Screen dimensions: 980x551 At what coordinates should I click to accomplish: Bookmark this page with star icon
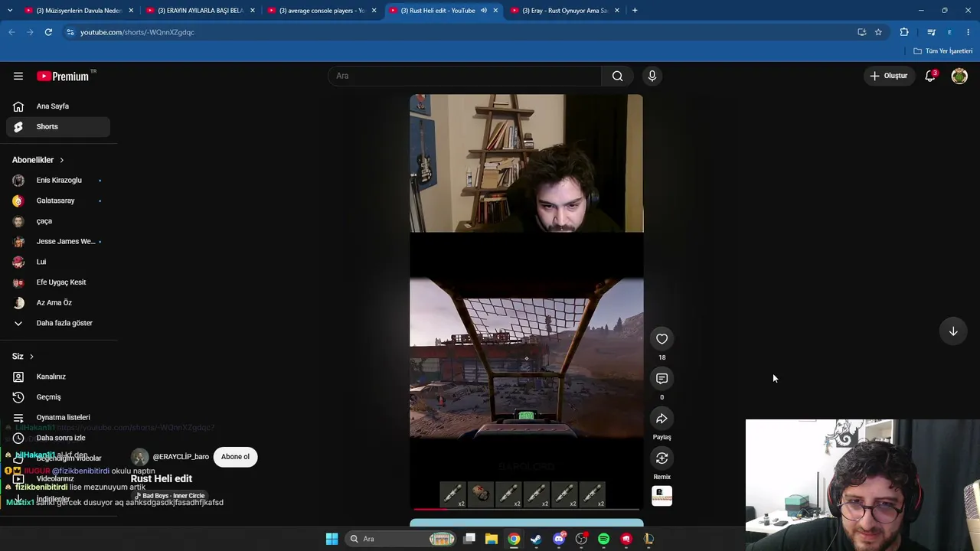click(x=878, y=32)
